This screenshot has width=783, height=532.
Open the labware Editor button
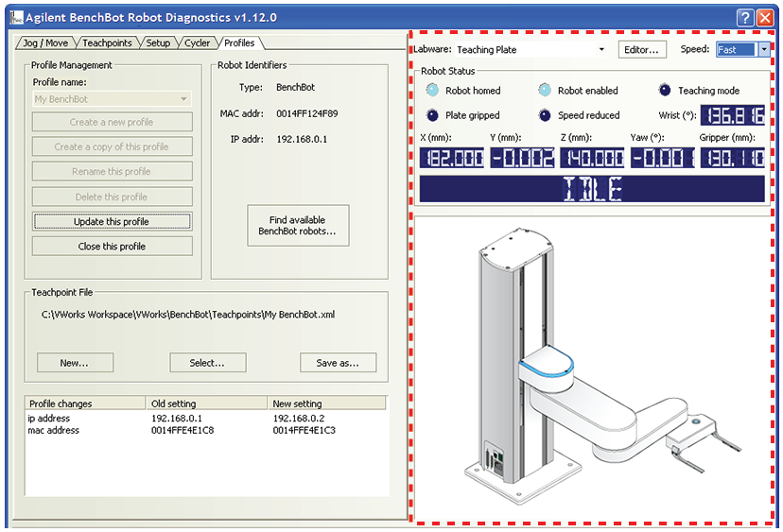pyautogui.click(x=643, y=50)
